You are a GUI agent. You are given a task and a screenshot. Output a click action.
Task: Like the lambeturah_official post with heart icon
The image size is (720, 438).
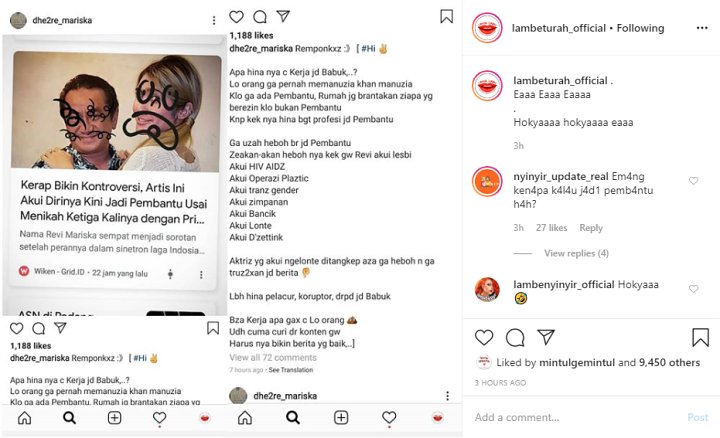point(484,337)
